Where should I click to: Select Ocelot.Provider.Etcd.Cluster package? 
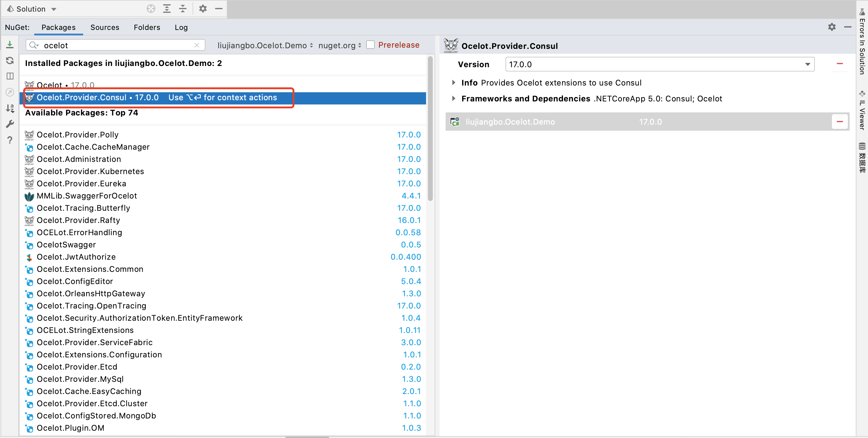223,404
